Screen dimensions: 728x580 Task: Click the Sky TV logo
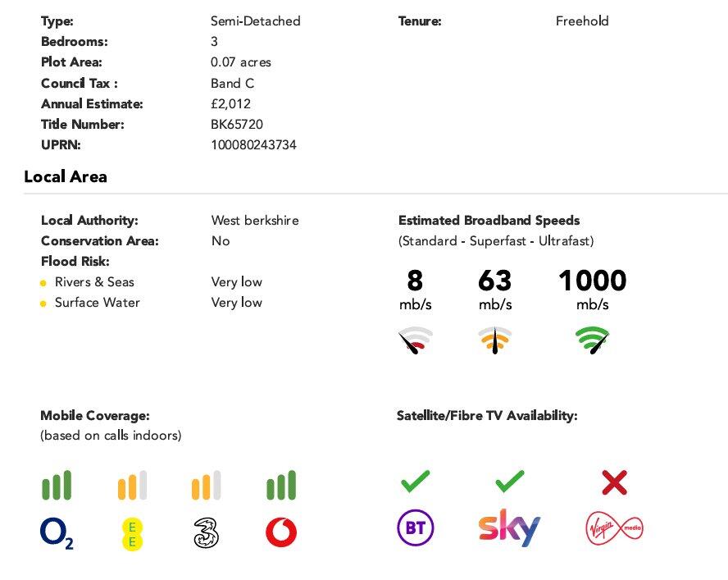coord(509,528)
